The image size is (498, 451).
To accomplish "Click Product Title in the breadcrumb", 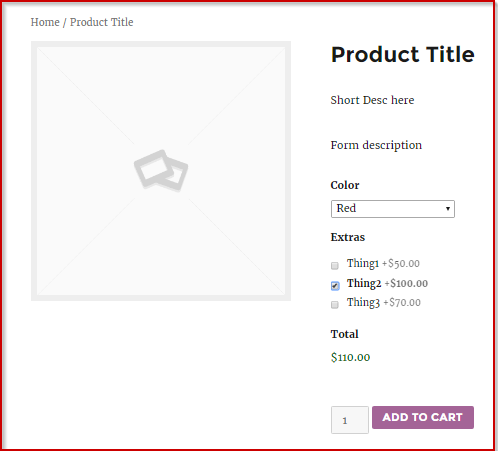I will click(102, 22).
